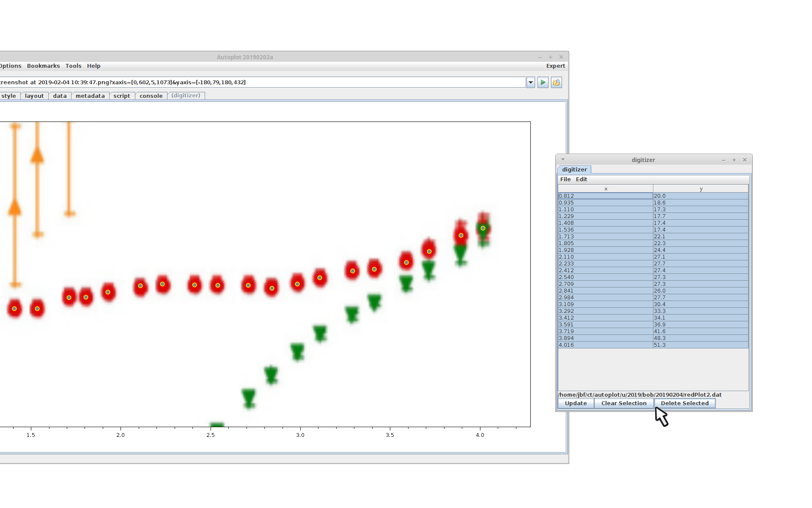
Task: Select the table cell 0.812
Action: [x=606, y=196]
